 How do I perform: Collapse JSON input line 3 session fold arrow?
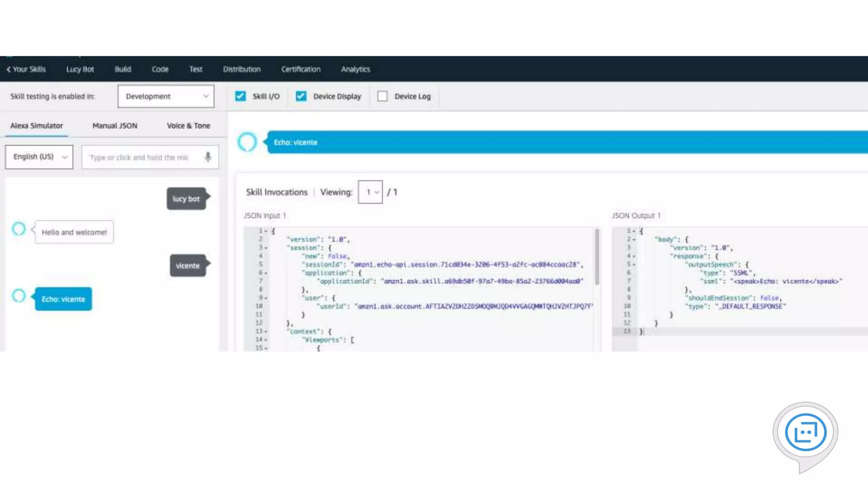(266, 248)
